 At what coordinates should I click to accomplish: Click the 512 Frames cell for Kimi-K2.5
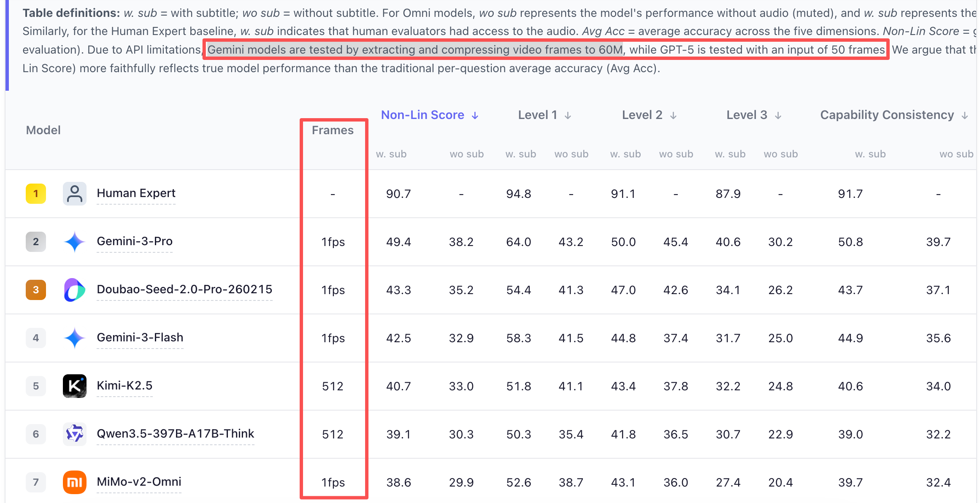(x=333, y=387)
